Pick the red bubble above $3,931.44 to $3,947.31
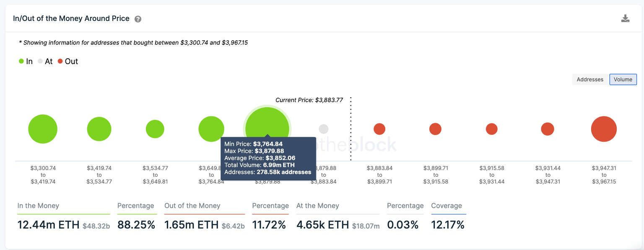The image size is (644, 250). pos(548,129)
